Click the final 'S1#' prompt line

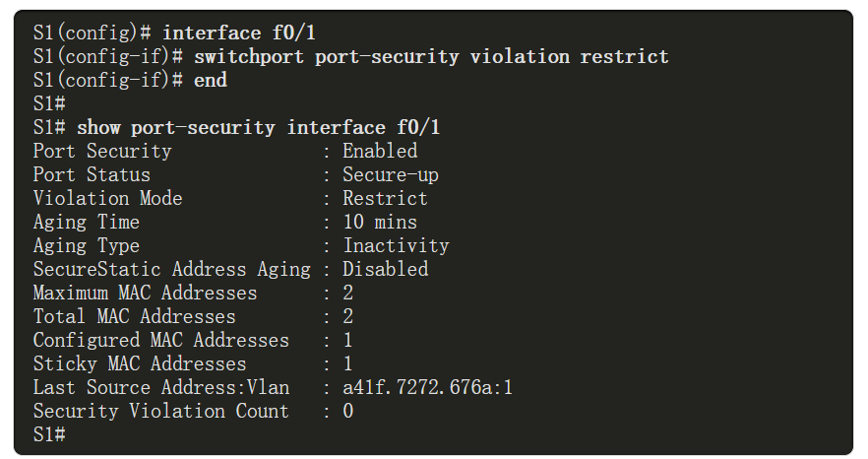pos(48,433)
